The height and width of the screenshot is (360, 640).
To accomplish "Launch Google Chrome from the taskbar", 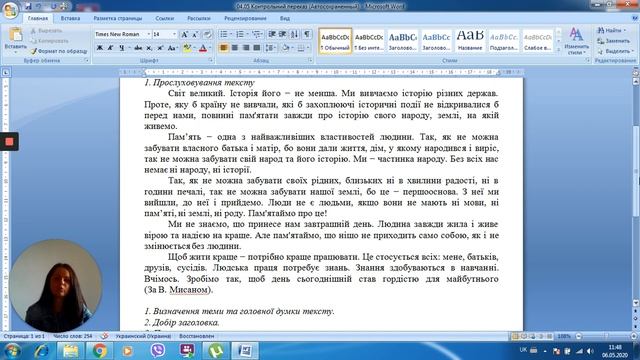I will (99, 351).
